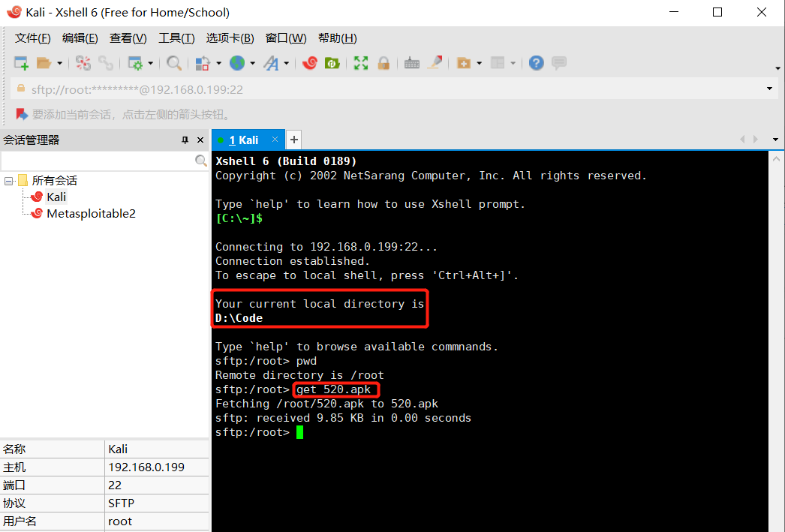Image resolution: width=785 pixels, height=532 pixels.
Task: Click the Disconnect icon
Action: click(x=83, y=63)
